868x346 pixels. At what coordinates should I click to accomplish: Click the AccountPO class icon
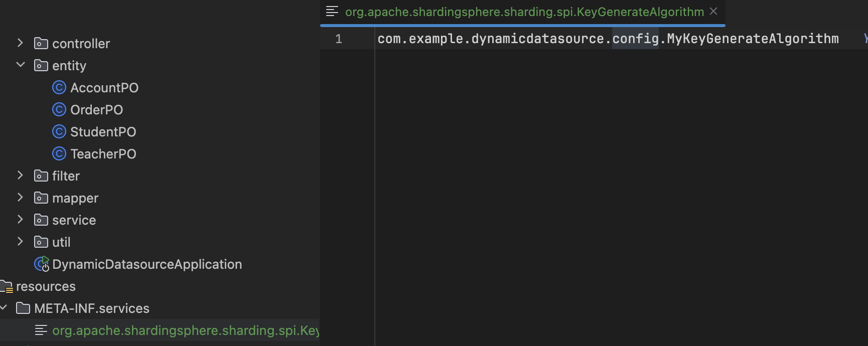point(59,88)
